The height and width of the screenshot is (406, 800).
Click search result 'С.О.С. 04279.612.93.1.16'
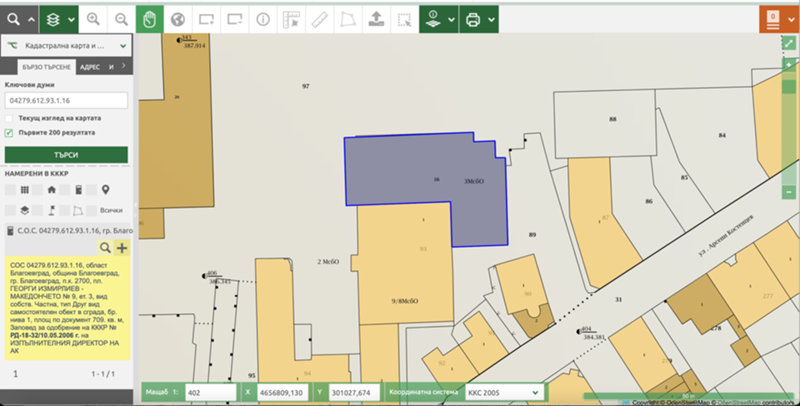coord(68,230)
